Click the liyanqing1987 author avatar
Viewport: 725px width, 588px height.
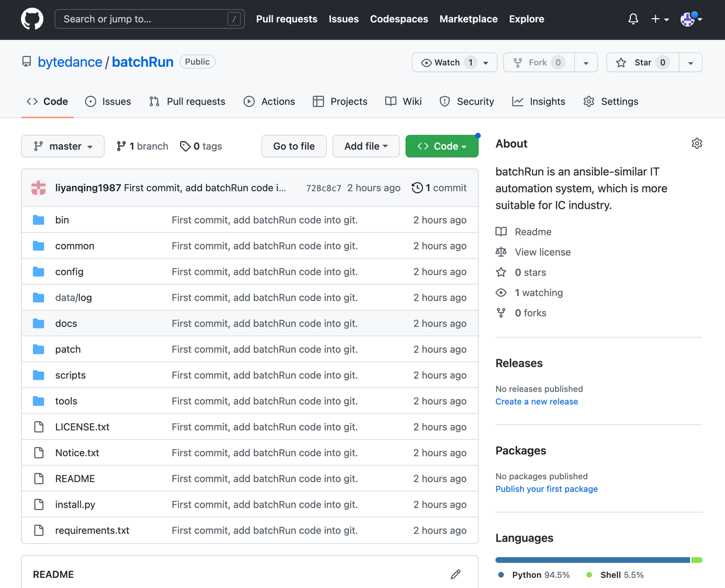click(39, 188)
